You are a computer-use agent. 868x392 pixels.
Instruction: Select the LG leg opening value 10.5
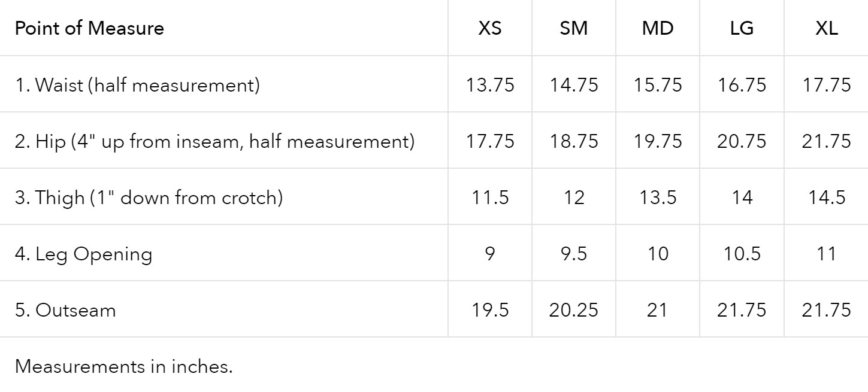[742, 254]
